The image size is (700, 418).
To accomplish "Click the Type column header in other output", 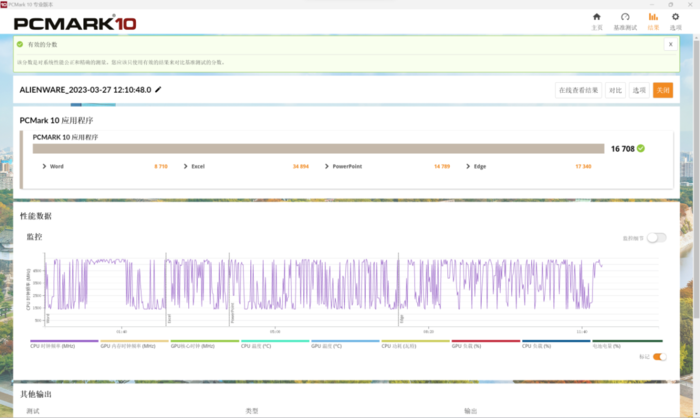I will click(x=252, y=410).
